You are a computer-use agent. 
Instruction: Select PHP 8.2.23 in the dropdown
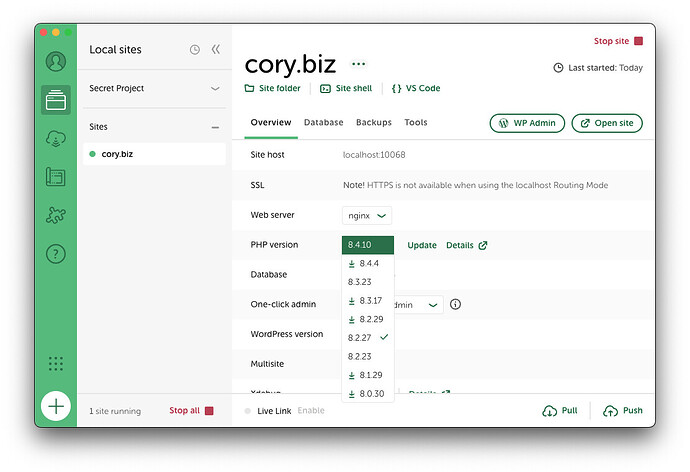(368, 356)
